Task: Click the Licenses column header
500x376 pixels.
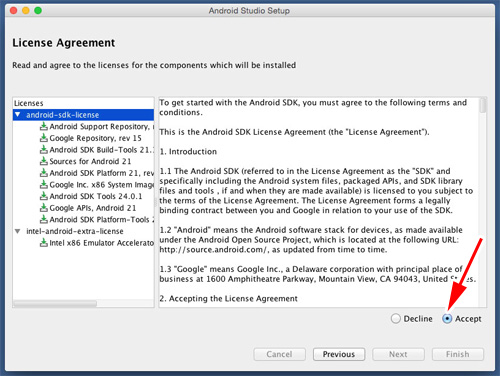Action: point(83,103)
